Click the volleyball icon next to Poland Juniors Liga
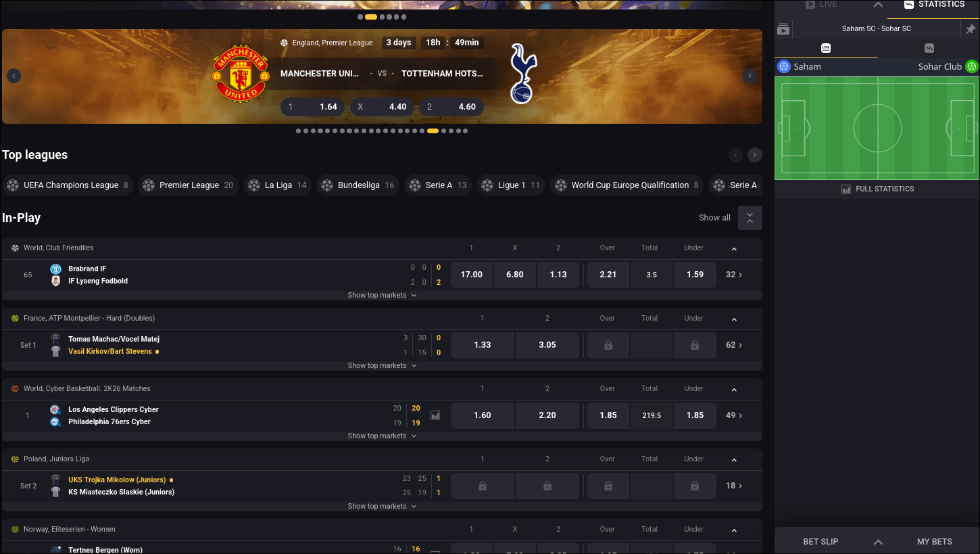This screenshot has width=980, height=554. coord(15,459)
